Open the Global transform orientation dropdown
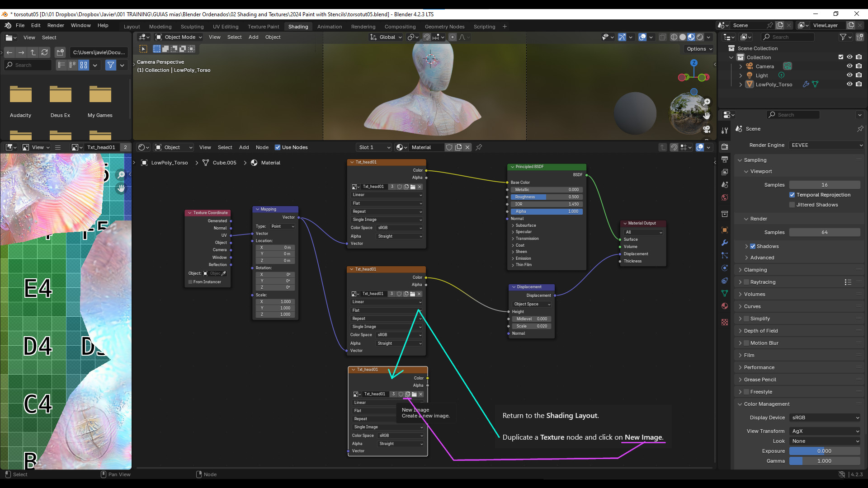This screenshot has width=868, height=488. point(386,37)
